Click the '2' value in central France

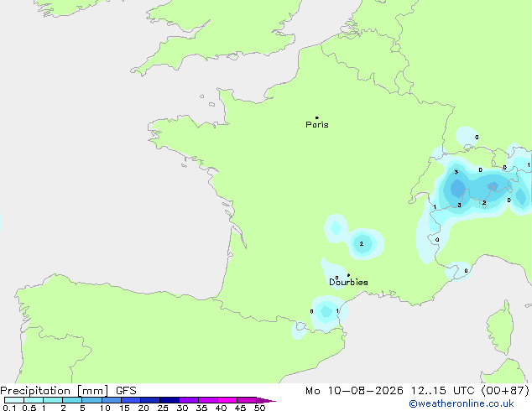point(362,244)
